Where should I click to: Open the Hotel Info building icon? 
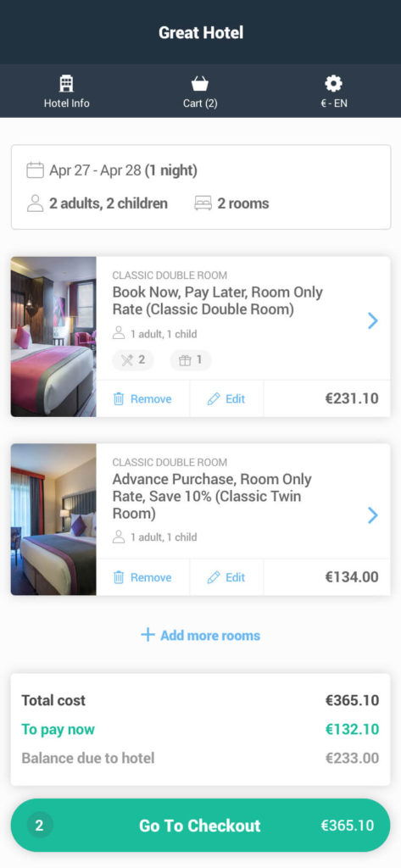click(x=66, y=84)
